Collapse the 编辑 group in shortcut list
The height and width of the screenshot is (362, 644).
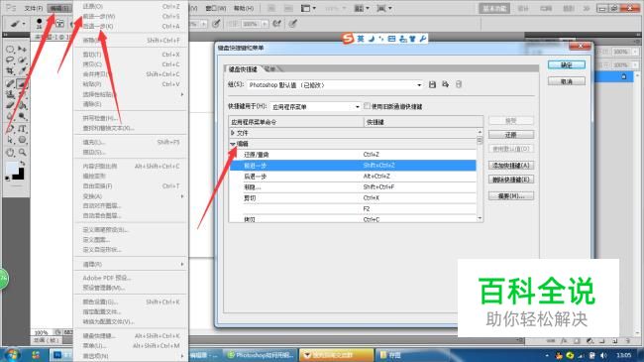(233, 144)
